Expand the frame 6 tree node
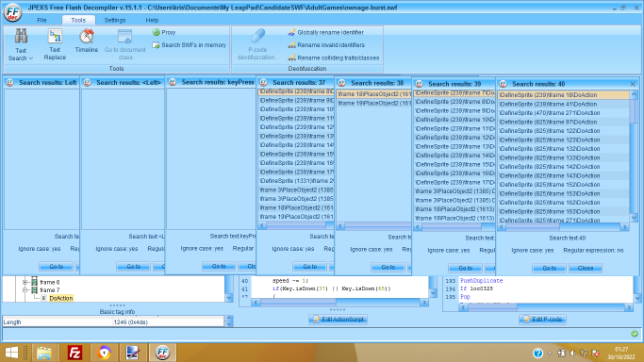This screenshot has height=362, width=644. 25,283
